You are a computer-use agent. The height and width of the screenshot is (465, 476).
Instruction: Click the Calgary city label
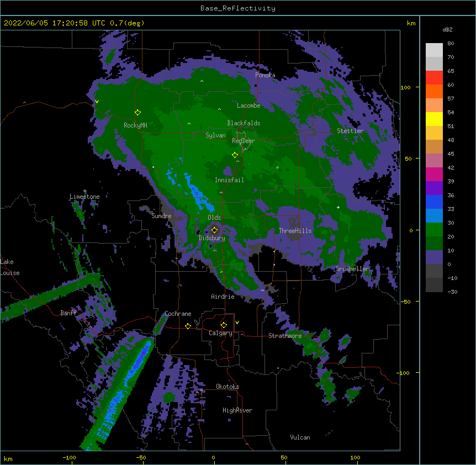coord(220,333)
